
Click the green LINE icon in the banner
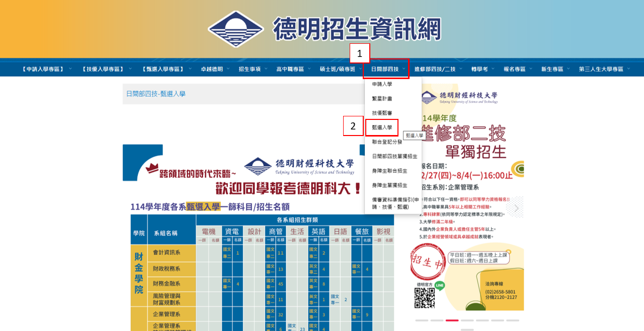(440, 286)
